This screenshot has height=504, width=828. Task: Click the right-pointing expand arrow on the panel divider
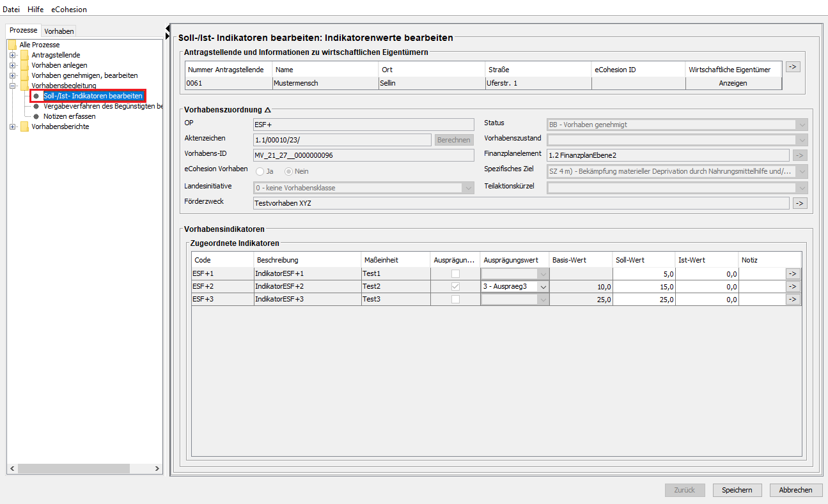(167, 35)
